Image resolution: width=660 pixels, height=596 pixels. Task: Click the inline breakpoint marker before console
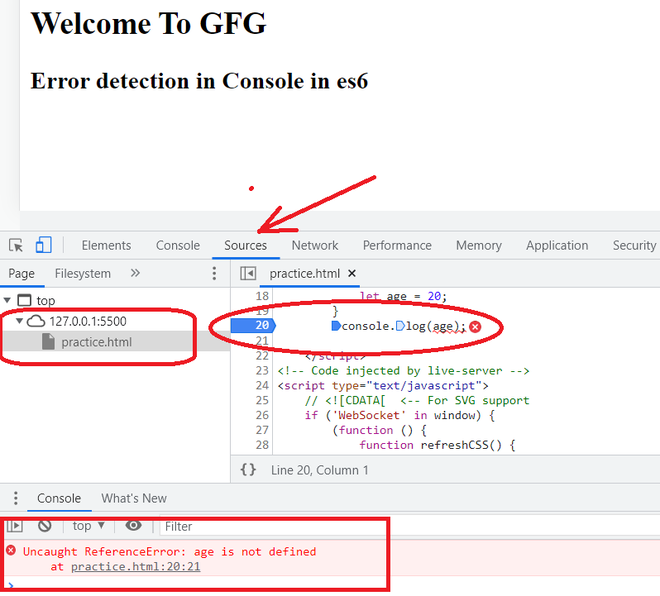point(336,326)
